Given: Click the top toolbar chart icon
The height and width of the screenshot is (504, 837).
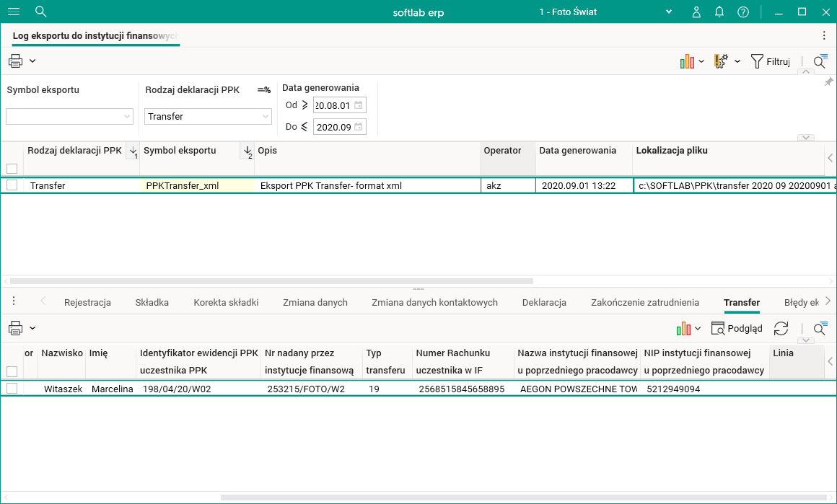Looking at the screenshot, I should [687, 61].
